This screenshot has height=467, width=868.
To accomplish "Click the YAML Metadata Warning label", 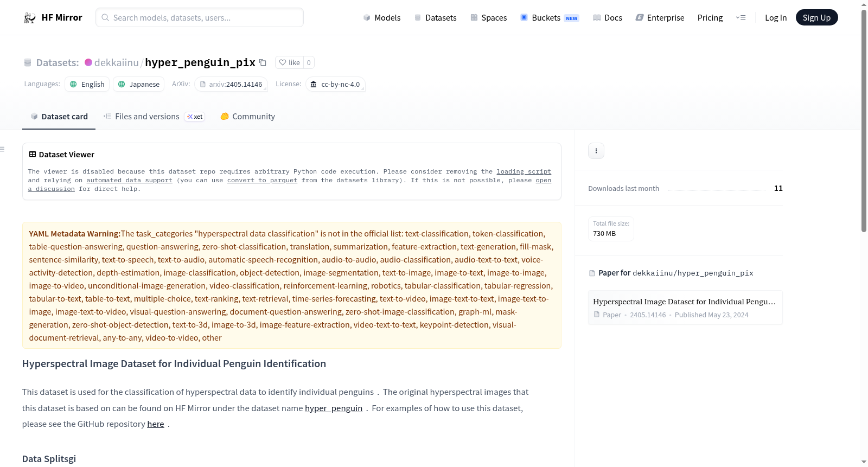I will (x=75, y=234).
